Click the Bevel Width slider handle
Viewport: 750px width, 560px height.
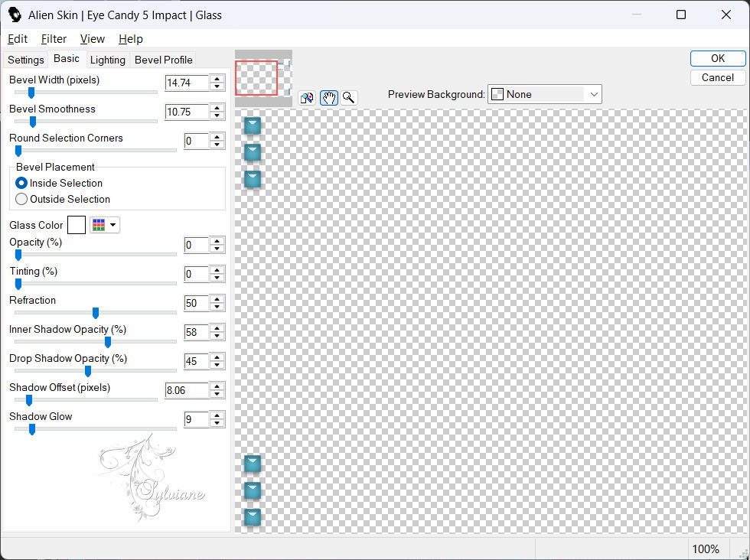pos(31,93)
